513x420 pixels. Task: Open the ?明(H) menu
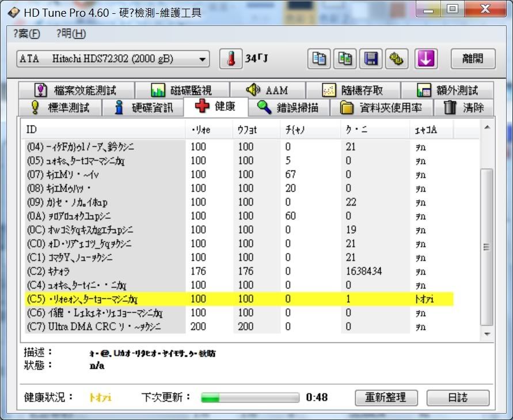71,33
